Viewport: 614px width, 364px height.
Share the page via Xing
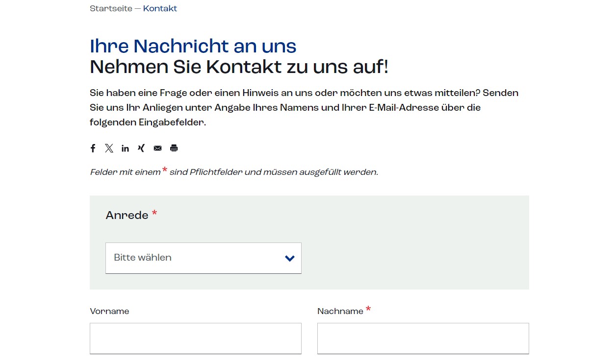click(x=141, y=148)
